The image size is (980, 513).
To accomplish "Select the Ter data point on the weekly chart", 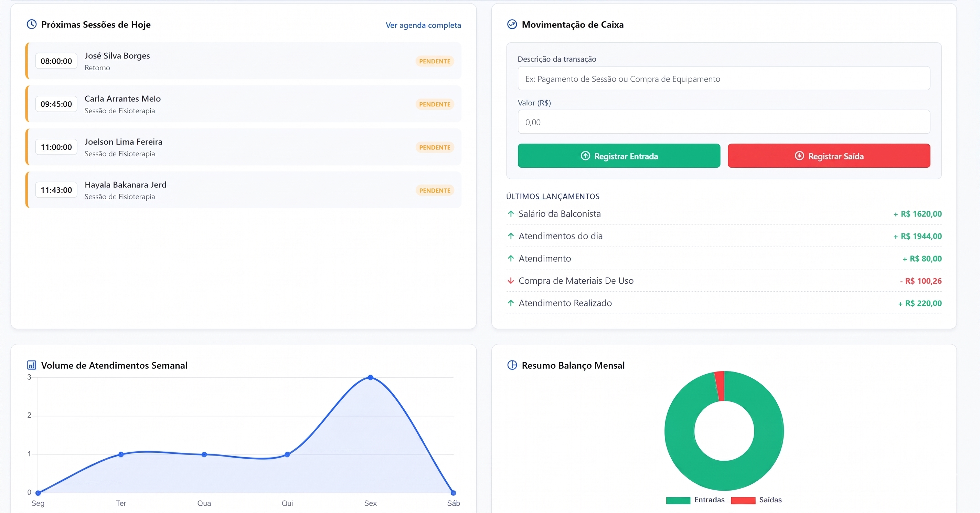I will pyautogui.click(x=121, y=454).
